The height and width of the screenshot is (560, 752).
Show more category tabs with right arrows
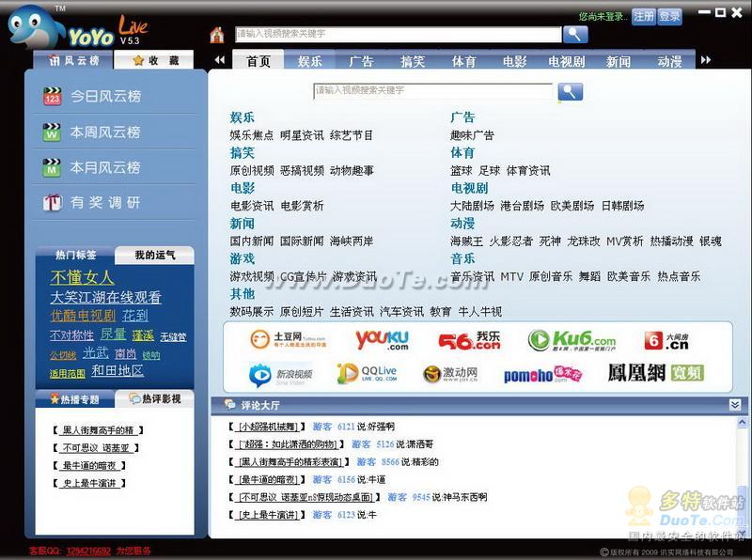point(706,60)
